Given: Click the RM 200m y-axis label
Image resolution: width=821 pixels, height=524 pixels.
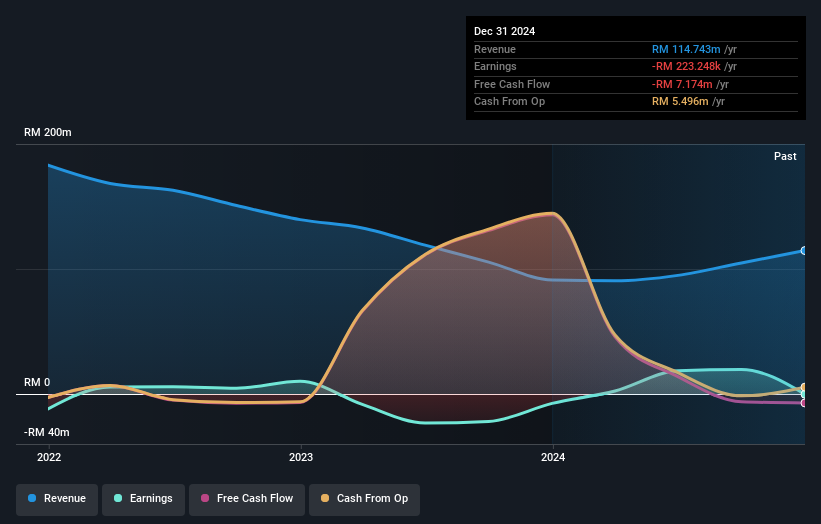Looking at the screenshot, I should point(48,132).
